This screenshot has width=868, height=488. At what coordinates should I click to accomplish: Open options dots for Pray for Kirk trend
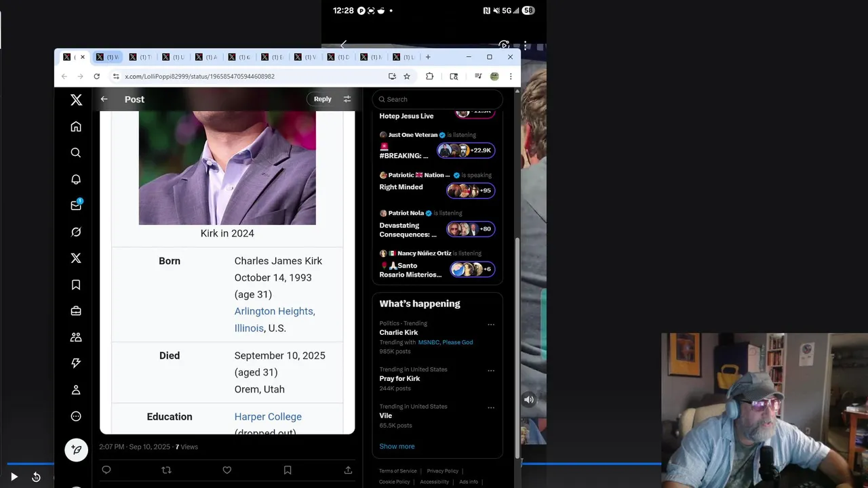coord(491,371)
